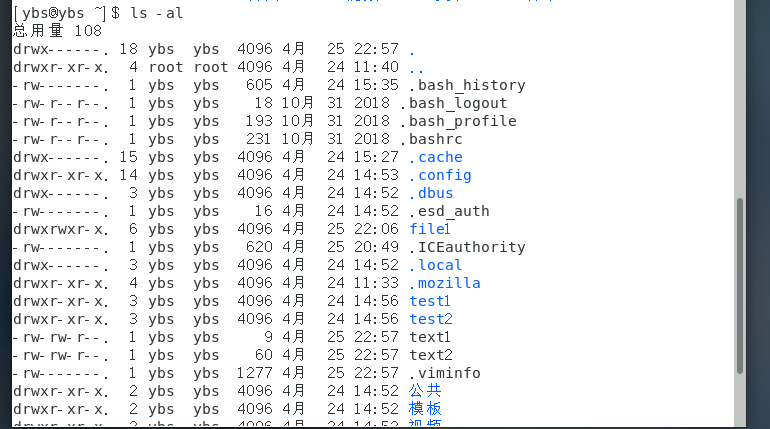Select the .mozilla directory entry
Image resolution: width=770 pixels, height=429 pixels.
444,283
